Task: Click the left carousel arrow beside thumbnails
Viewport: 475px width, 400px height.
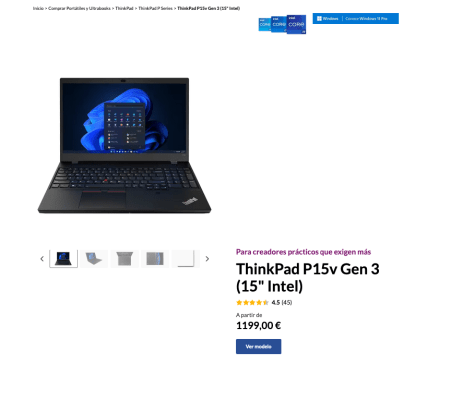Action: pos(42,259)
